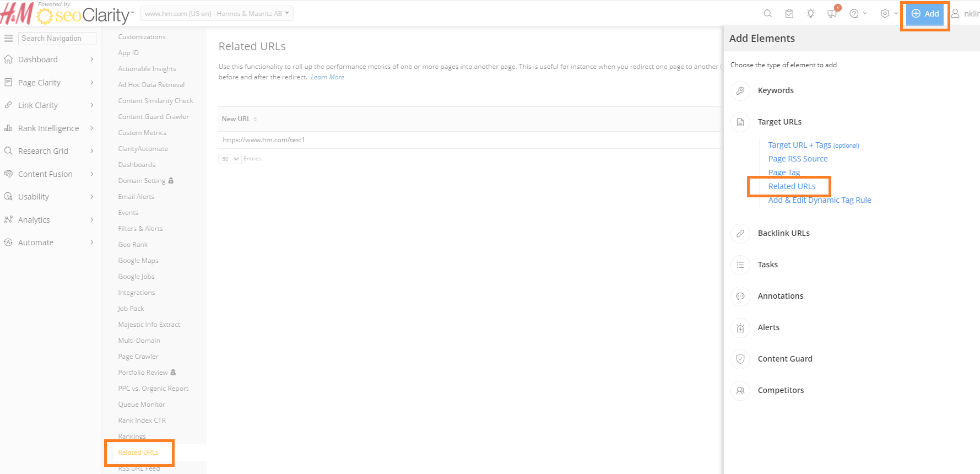Click the search magnifier icon in top bar
Image resolution: width=980 pixels, height=474 pixels.
click(x=767, y=14)
